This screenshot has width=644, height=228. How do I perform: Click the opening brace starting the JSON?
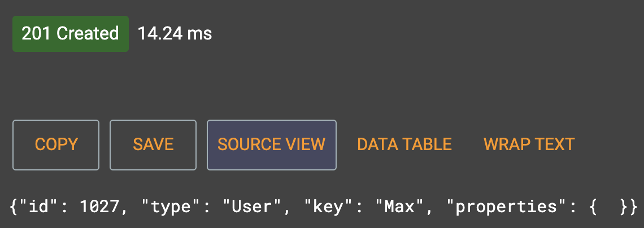(x=13, y=207)
